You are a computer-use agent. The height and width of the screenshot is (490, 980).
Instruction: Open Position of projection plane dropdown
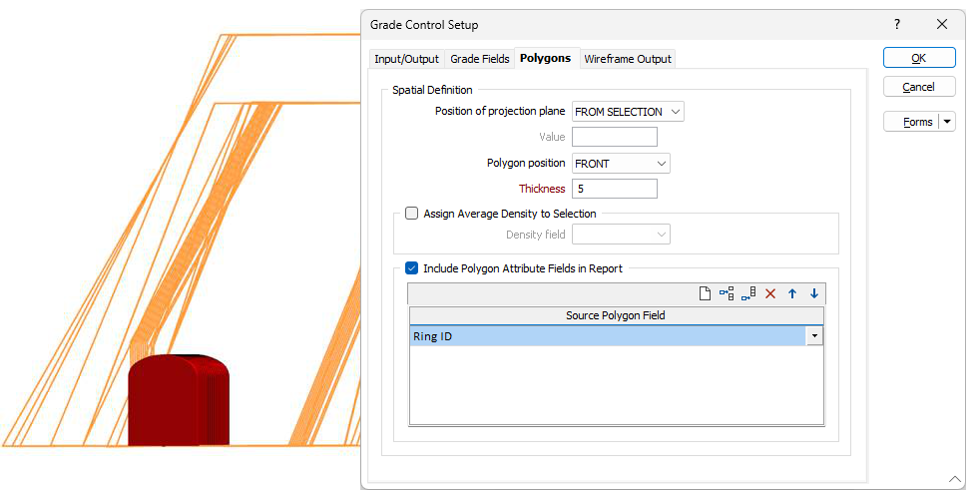[x=628, y=112]
